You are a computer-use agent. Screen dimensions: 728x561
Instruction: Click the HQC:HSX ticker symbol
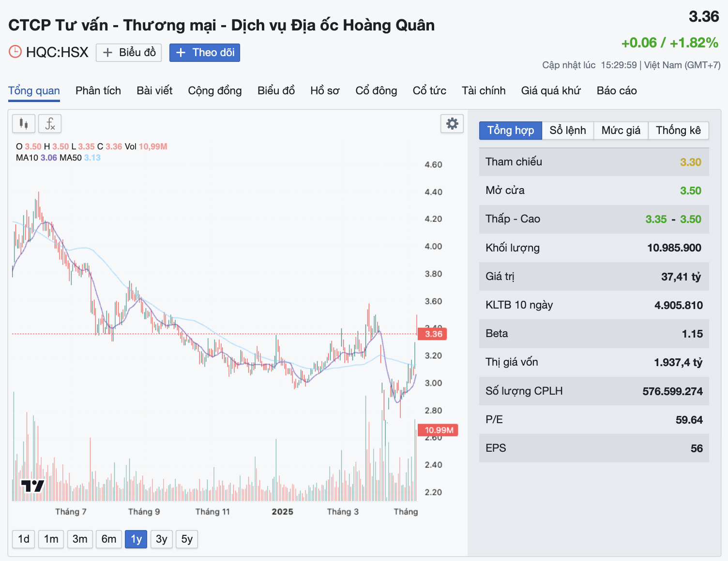click(x=57, y=52)
